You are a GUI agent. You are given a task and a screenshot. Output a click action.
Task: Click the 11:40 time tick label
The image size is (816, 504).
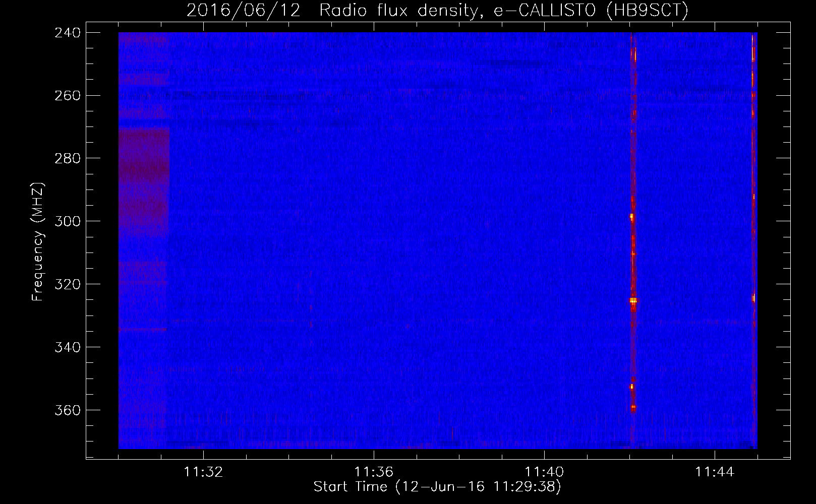point(544,472)
